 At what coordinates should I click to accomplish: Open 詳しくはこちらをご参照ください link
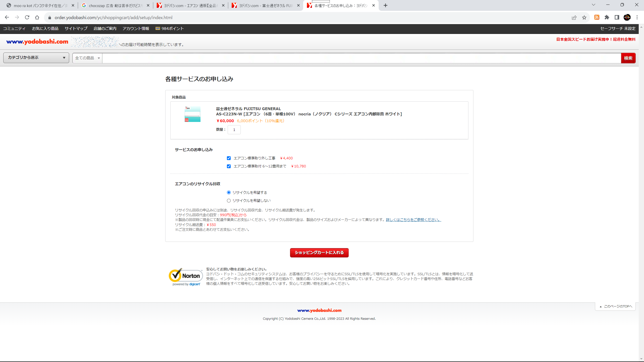pyautogui.click(x=414, y=220)
